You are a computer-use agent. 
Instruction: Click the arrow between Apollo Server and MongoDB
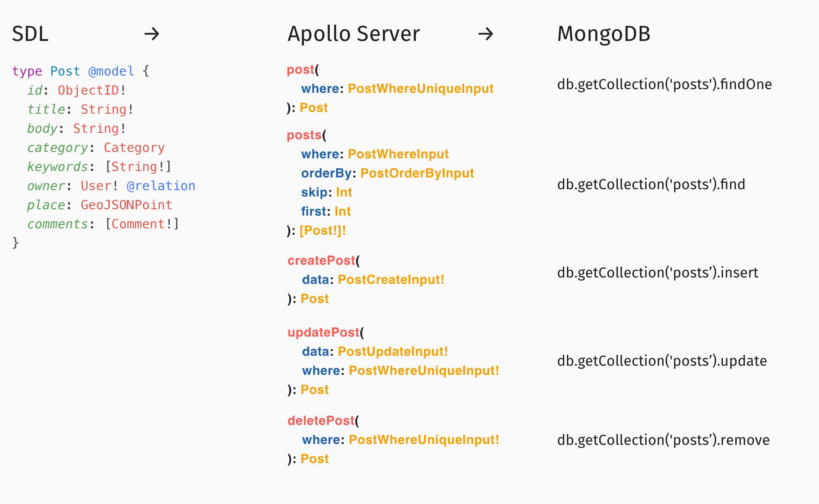pyautogui.click(x=486, y=34)
